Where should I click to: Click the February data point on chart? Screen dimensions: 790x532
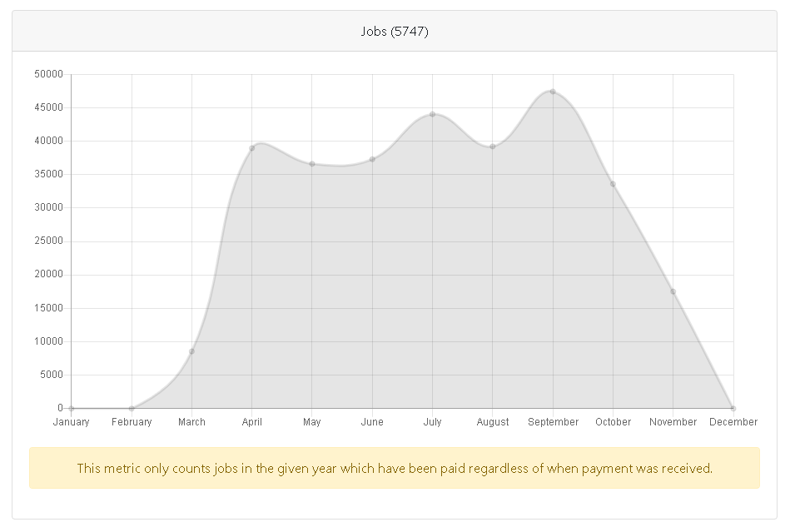(x=132, y=408)
